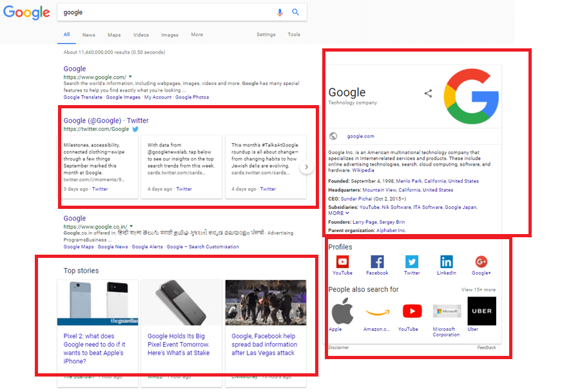Select the All results tab
The height and width of the screenshot is (392, 562).
(66, 34)
